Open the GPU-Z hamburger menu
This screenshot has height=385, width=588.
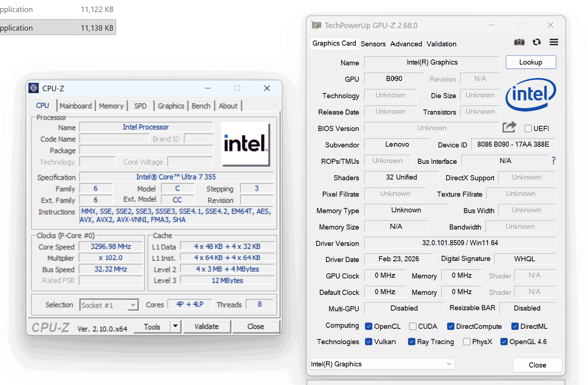pyautogui.click(x=554, y=42)
